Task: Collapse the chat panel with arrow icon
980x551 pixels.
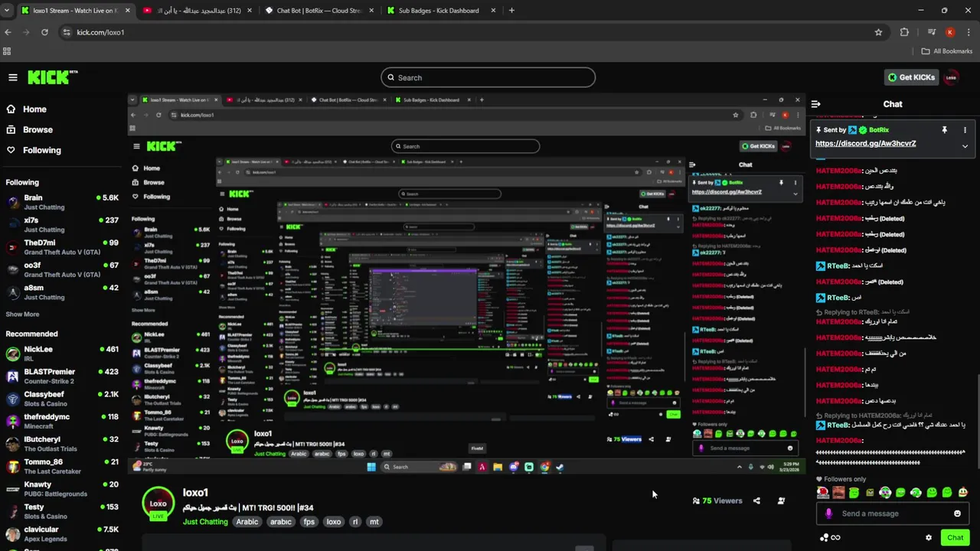Action: [x=816, y=104]
